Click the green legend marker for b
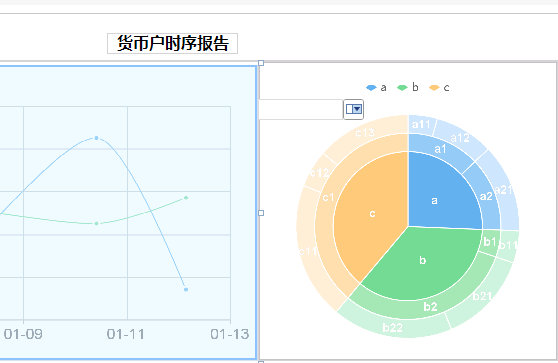 402,88
